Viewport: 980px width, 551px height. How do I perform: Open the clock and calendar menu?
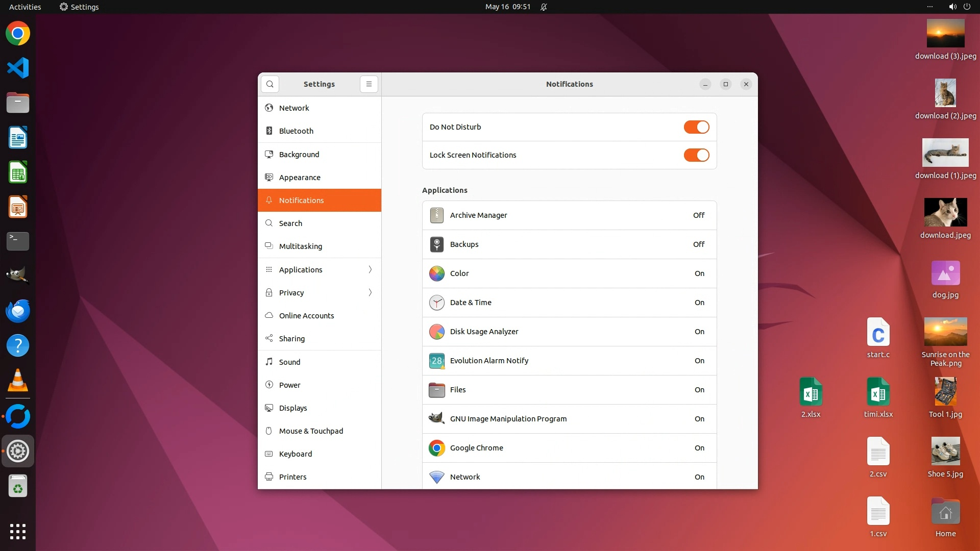point(508,7)
